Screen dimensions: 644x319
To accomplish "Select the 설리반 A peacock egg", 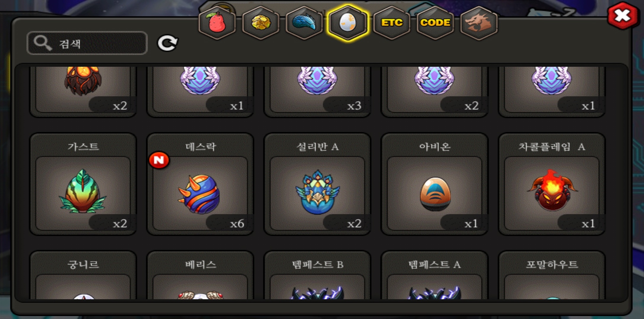I will (x=317, y=184).
